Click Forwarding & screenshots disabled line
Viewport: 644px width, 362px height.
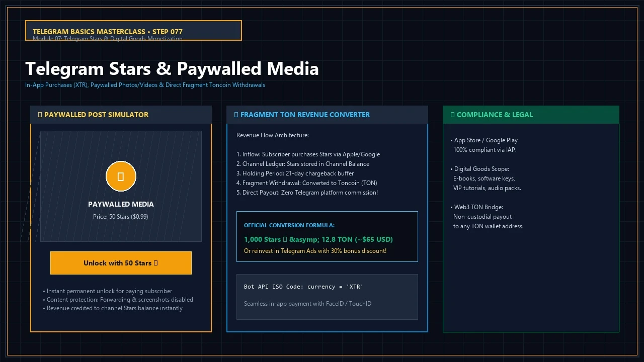(x=118, y=300)
